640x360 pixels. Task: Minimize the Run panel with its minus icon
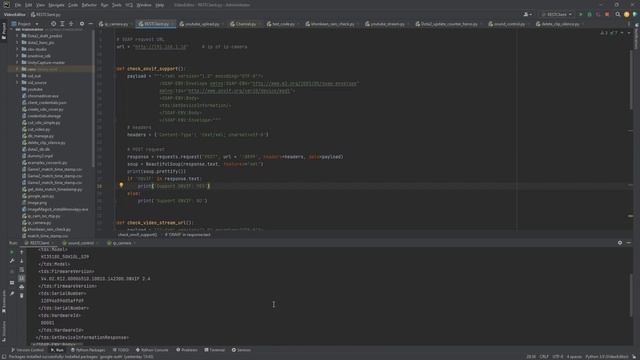(x=629, y=243)
